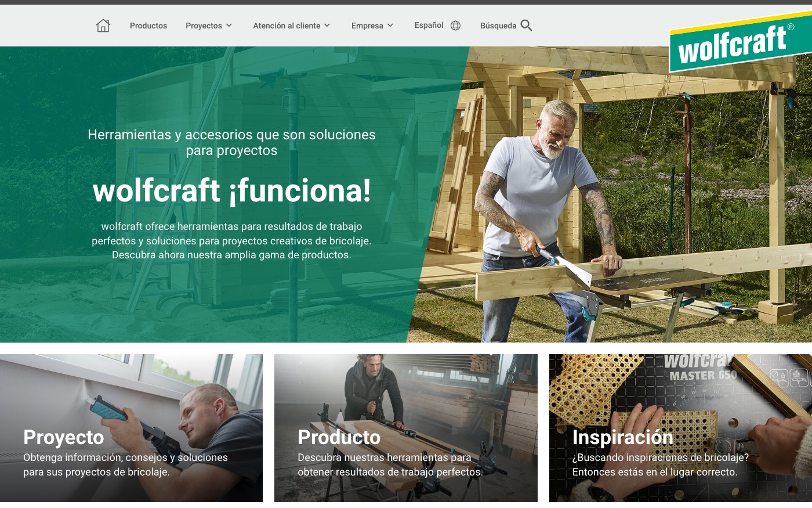This screenshot has height=508, width=812.
Task: Open the Empresa menu
Action: pyautogui.click(x=367, y=26)
